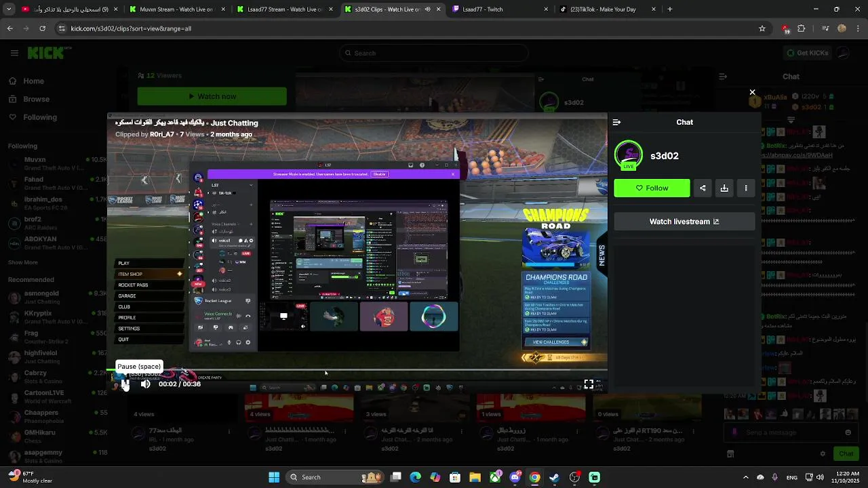The image size is (868, 488).
Task: Open background chat settings gear
Action: pos(823,454)
